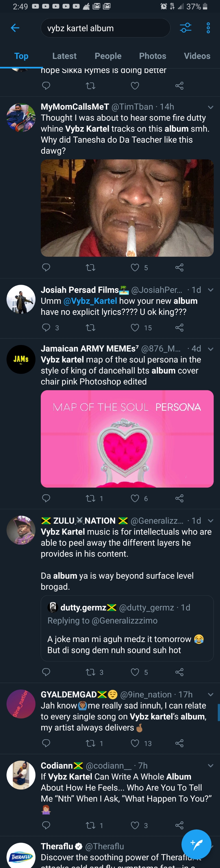This screenshot has height=868, width=220.
Task: Edit the 'vybz kartel album' search field
Action: [x=105, y=28]
